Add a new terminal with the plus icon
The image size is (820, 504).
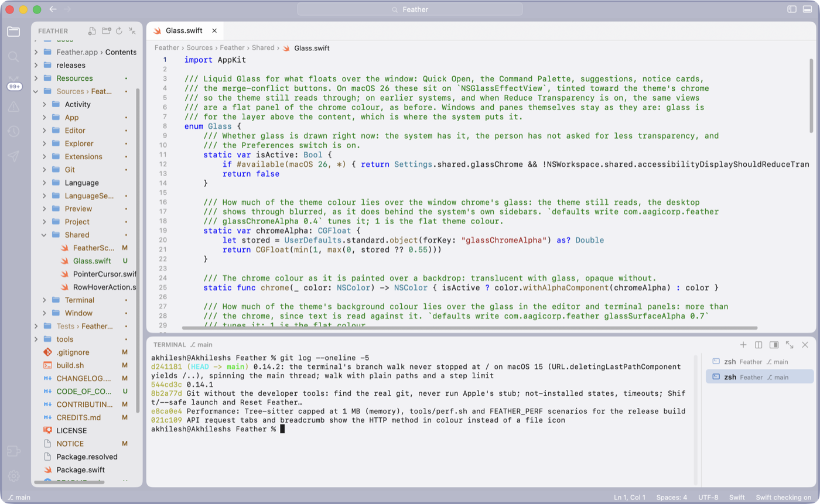743,345
